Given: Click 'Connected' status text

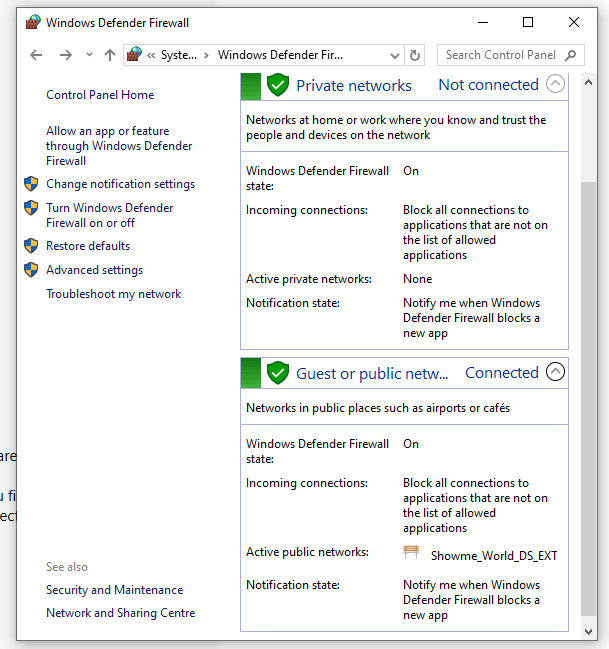Looking at the screenshot, I should [x=502, y=373].
